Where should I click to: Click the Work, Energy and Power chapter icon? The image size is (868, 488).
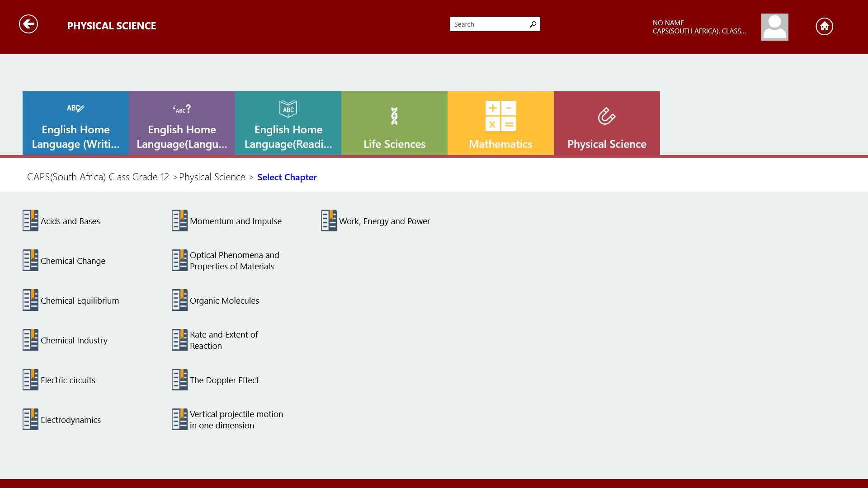329,221
